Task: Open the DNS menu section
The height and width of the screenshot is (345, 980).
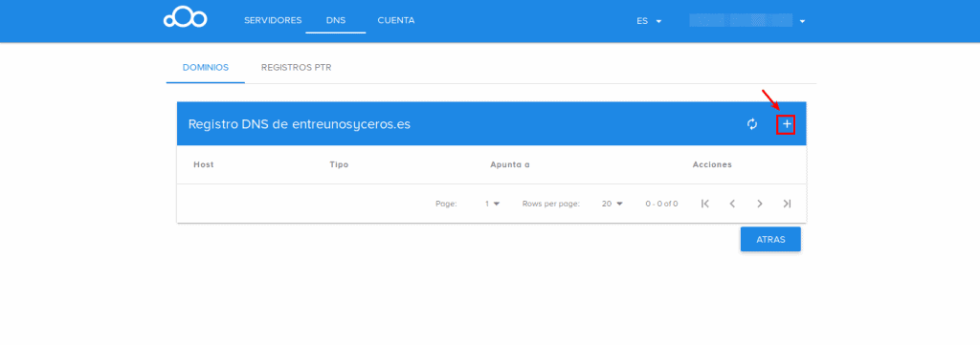Action: click(x=336, y=21)
